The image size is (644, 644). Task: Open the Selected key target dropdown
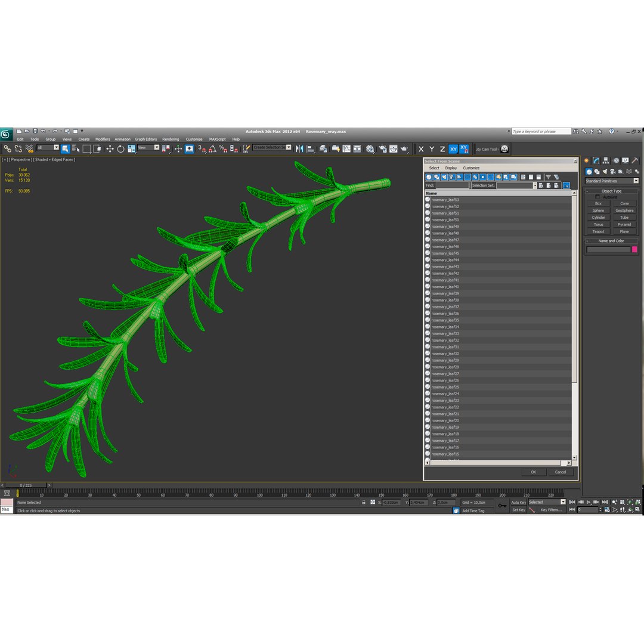[x=547, y=502]
